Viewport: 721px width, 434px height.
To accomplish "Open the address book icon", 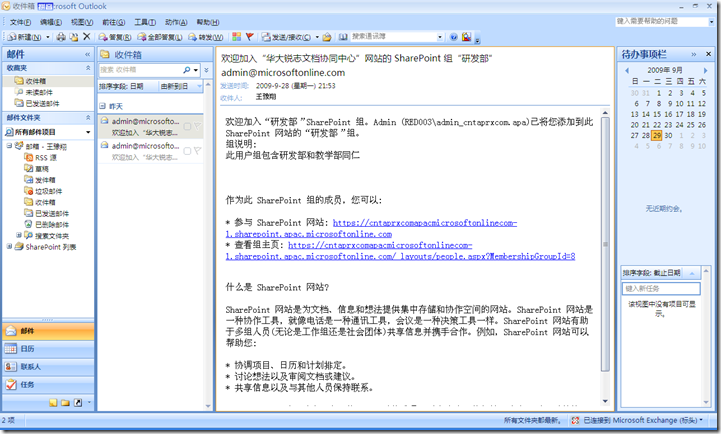I will coord(343,37).
